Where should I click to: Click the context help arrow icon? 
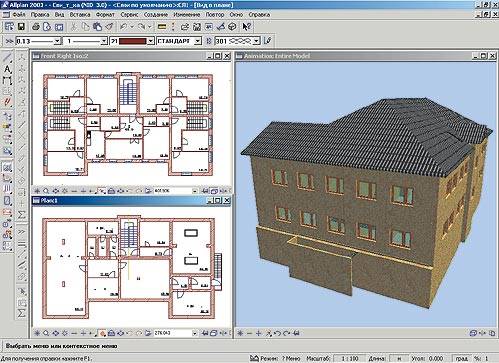[x=246, y=27]
